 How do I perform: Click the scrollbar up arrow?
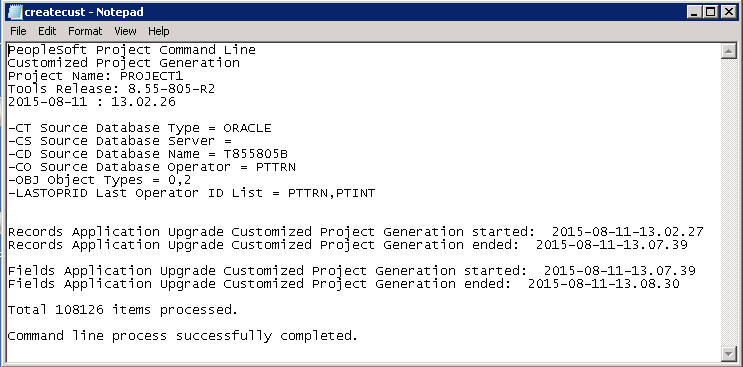[728, 51]
